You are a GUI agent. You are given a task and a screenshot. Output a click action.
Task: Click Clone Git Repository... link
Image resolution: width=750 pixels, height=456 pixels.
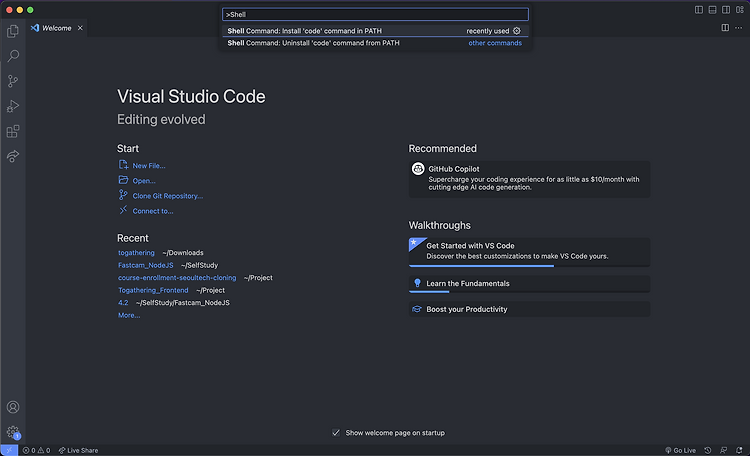pyautogui.click(x=167, y=196)
